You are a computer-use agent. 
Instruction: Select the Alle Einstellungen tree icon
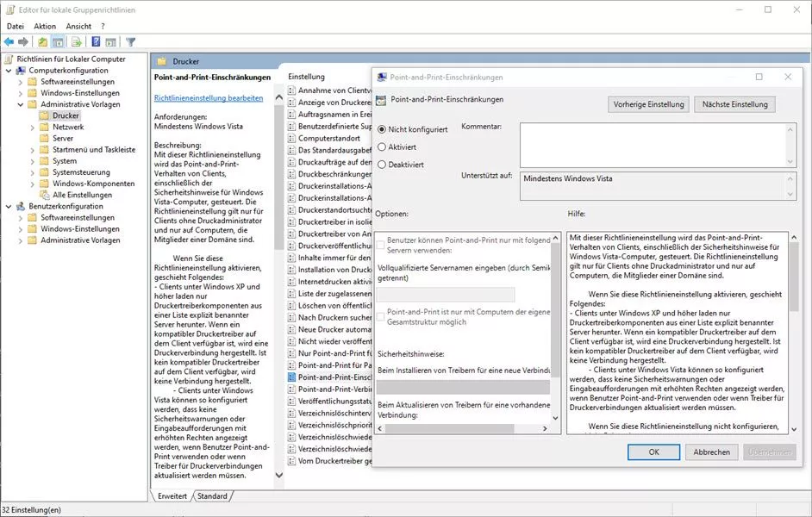pyautogui.click(x=44, y=195)
